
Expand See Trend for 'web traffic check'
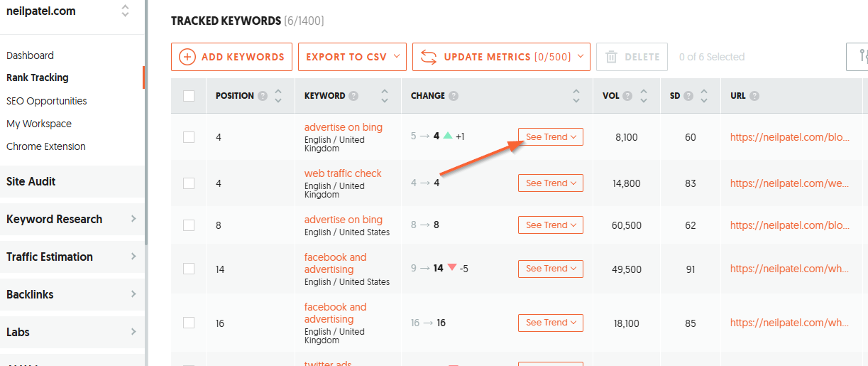point(550,183)
